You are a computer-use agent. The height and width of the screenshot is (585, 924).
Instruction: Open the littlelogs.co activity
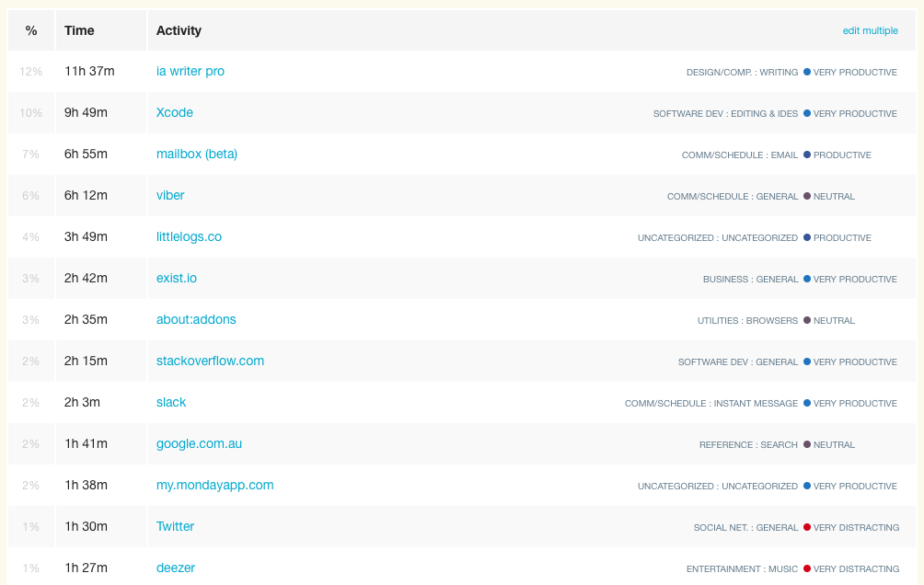click(x=189, y=236)
